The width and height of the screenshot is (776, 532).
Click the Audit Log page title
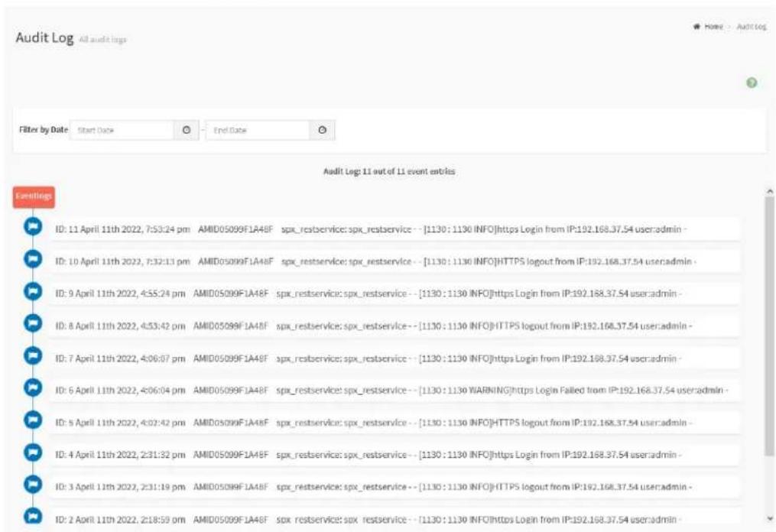point(44,37)
